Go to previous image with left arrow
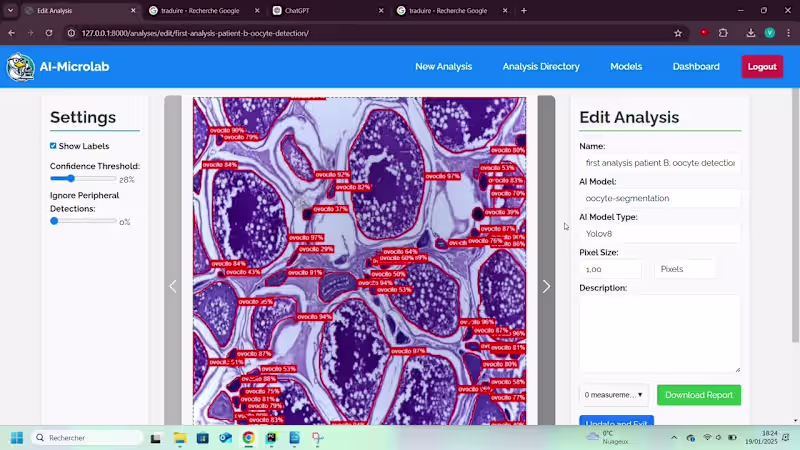800x450 pixels. (172, 287)
